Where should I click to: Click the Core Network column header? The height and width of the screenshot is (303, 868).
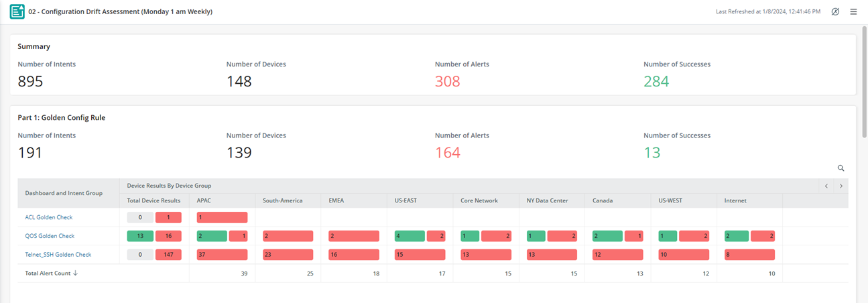(x=479, y=200)
